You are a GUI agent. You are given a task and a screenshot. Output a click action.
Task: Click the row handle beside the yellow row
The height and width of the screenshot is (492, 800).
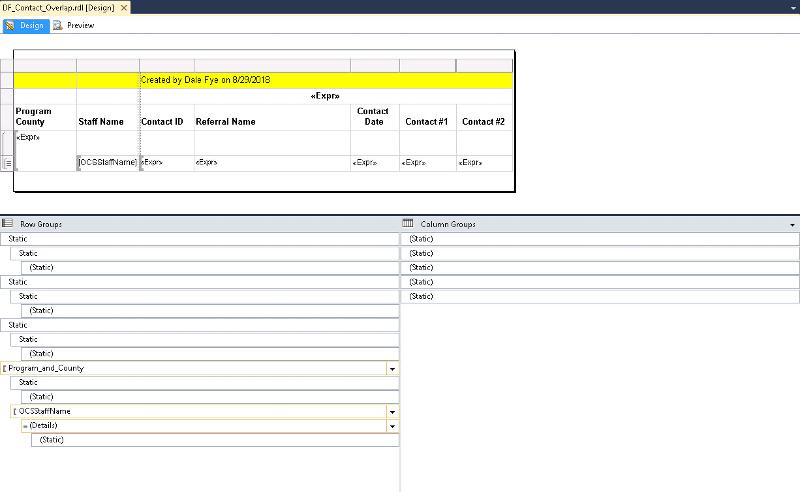click(x=7, y=81)
